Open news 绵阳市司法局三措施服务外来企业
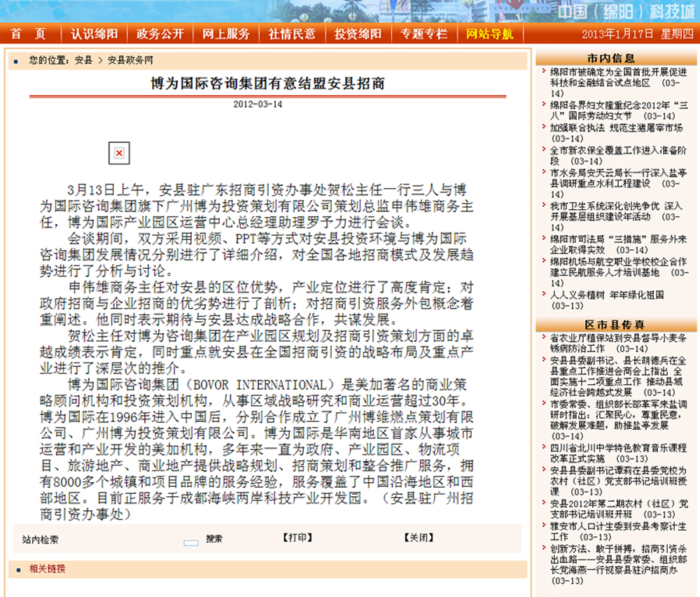Screen dimensions: 700x597 (618, 244)
